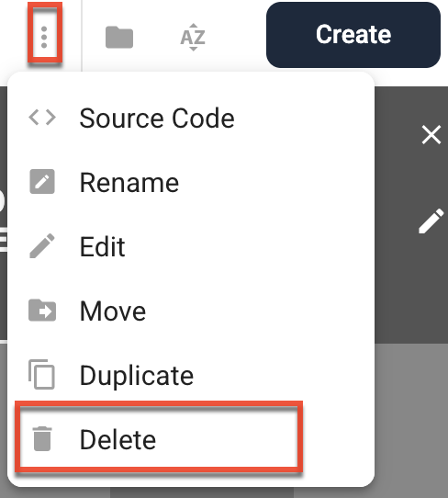Click the pencil icon beside Edit
This screenshot has height=498, width=448.
[x=42, y=246]
